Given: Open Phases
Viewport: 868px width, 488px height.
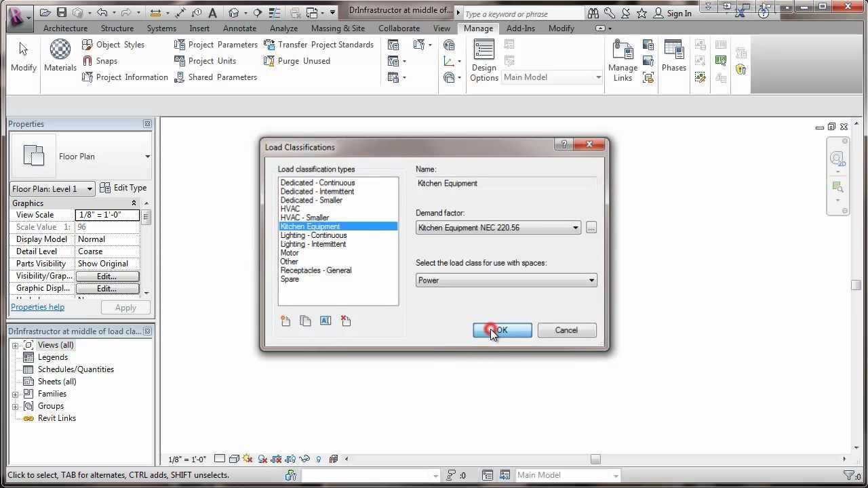Looking at the screenshot, I should tap(674, 55).
